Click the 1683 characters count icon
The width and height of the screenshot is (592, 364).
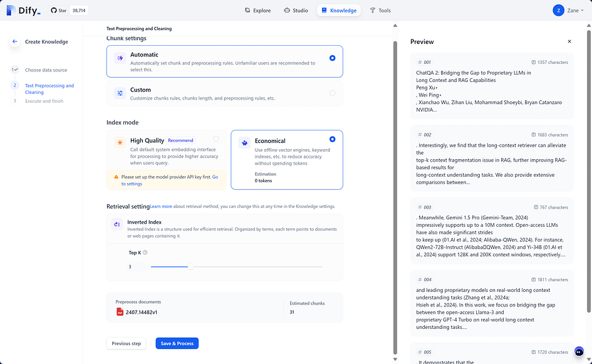point(534,135)
